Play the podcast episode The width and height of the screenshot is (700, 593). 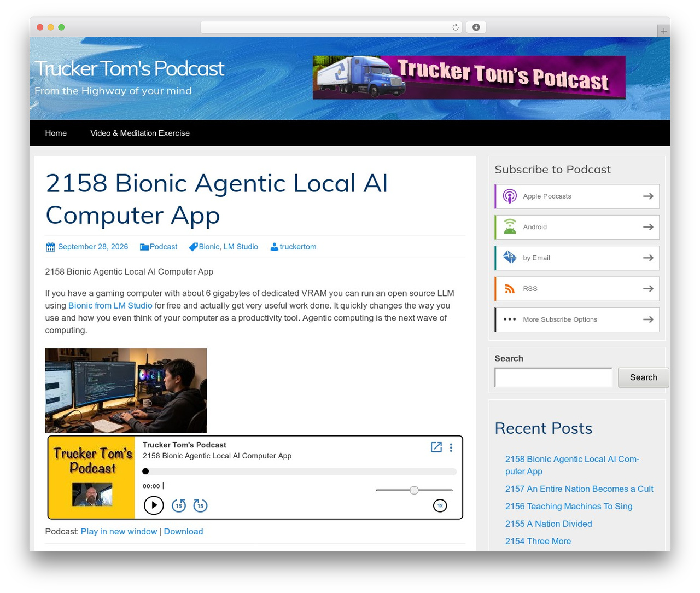pos(154,505)
